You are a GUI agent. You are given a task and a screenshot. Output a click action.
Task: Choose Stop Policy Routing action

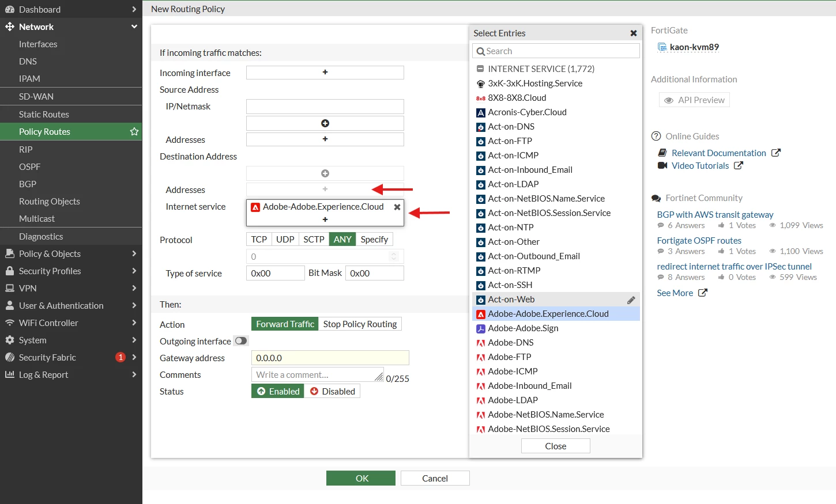point(360,324)
